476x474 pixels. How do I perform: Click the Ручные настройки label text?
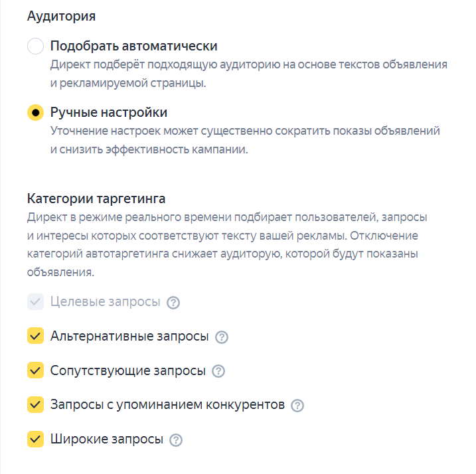(108, 112)
